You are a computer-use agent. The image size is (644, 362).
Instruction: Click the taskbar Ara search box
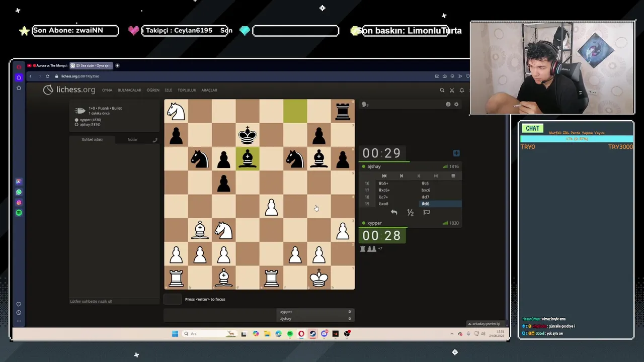pos(209,334)
